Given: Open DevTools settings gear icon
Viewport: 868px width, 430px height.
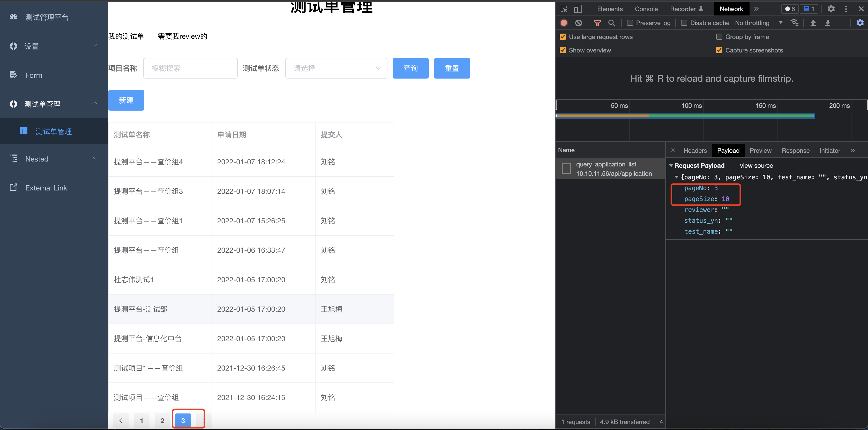Looking at the screenshot, I should (x=831, y=9).
